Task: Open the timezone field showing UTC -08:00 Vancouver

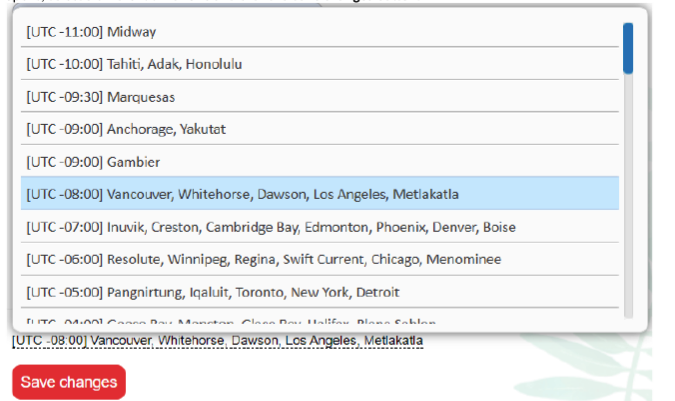Action: pos(217,342)
